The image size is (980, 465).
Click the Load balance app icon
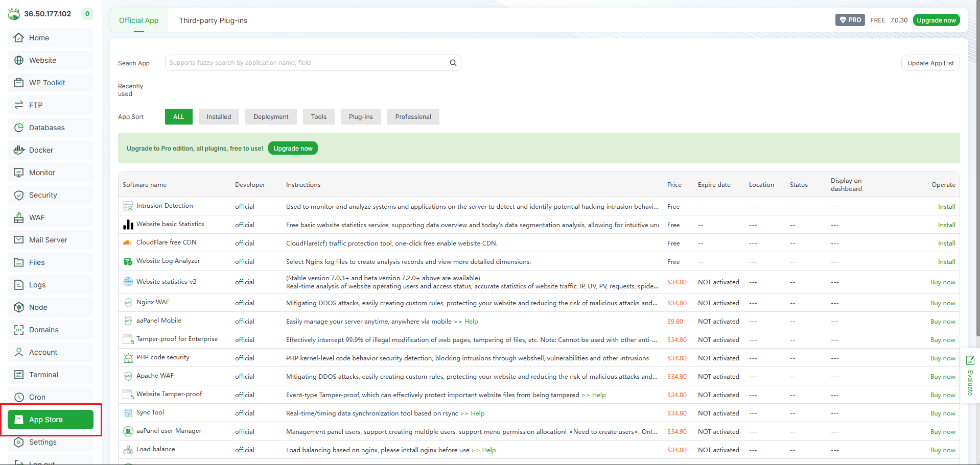[x=128, y=450]
